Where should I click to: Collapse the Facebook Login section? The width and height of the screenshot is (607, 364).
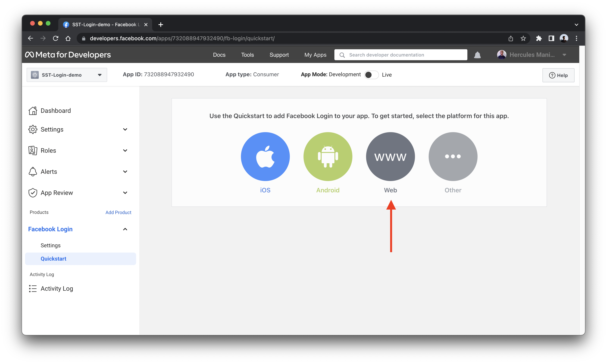(x=125, y=229)
